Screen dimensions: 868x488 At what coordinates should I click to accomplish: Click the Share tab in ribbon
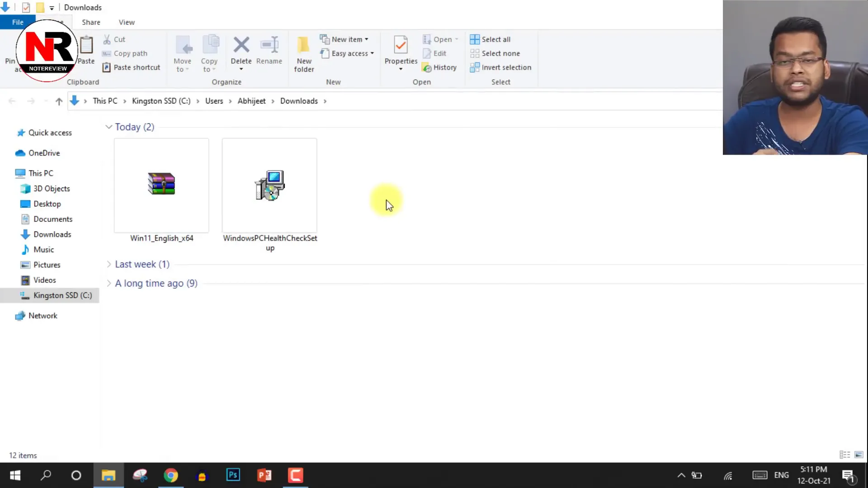coord(90,22)
